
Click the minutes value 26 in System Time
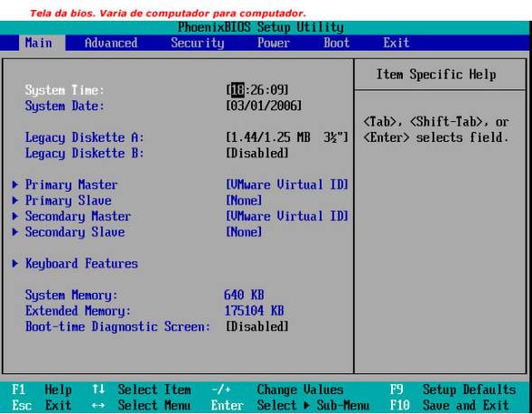[257, 90]
